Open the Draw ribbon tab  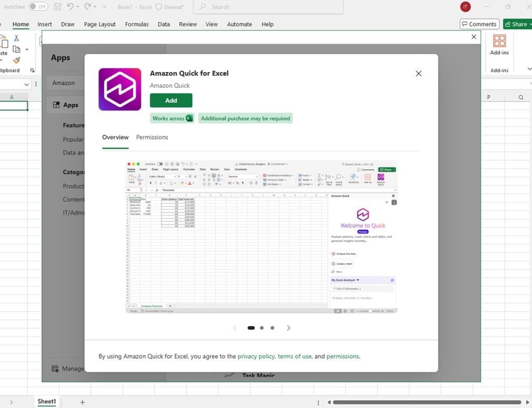pos(68,24)
